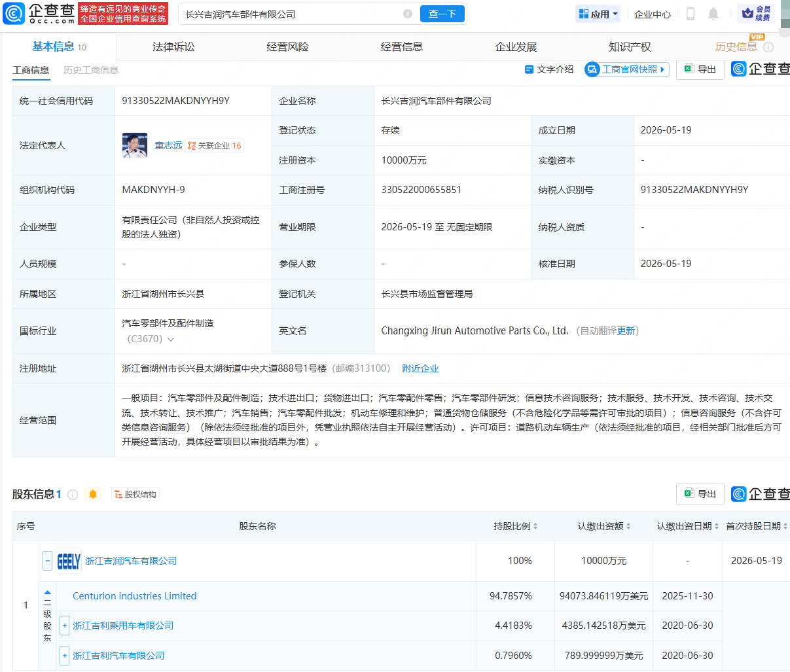Open the Qichacha logo home page
The image size is (790, 672).
click(x=39, y=13)
